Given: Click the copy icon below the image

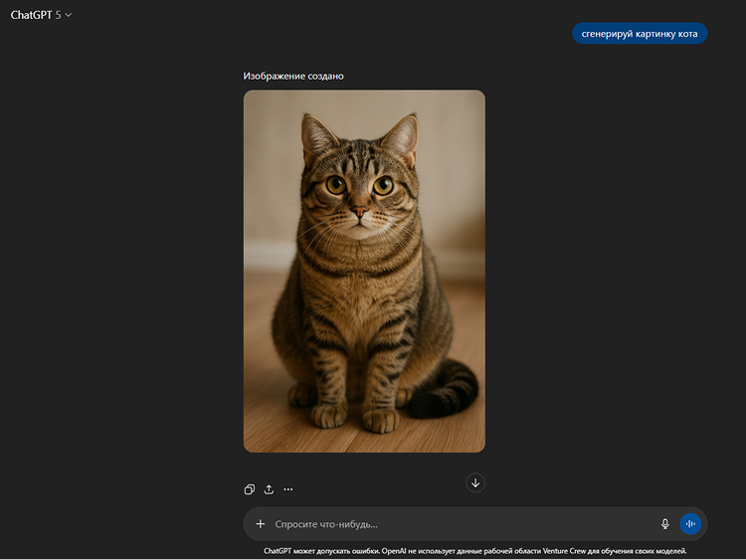Looking at the screenshot, I should pos(250,489).
